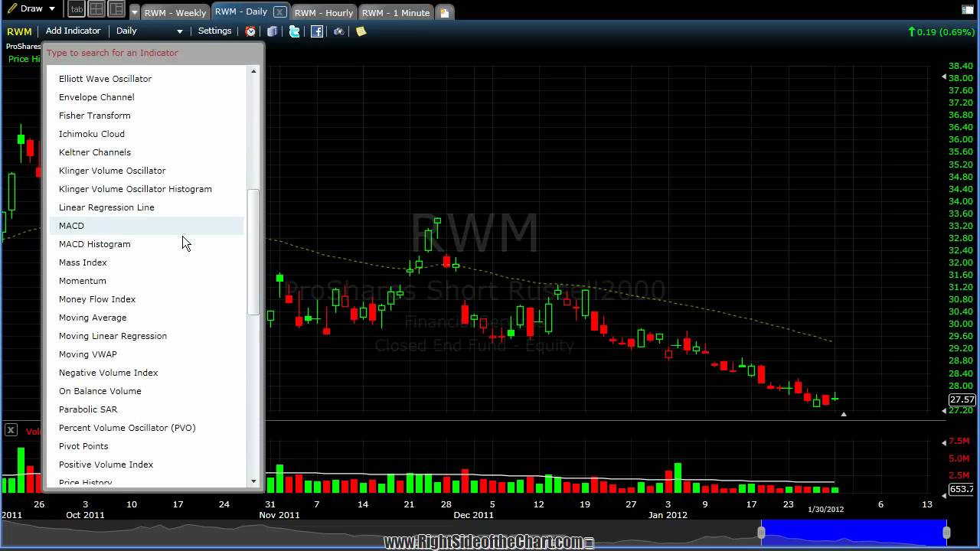Click the stacked database icon
Screen dimensions: 980x551
(272, 31)
